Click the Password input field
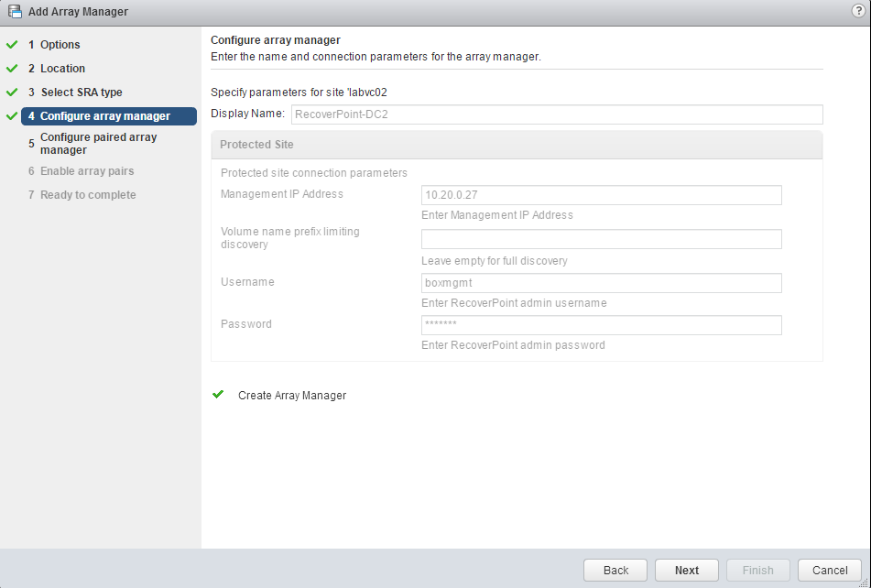871x588 pixels. [x=601, y=325]
